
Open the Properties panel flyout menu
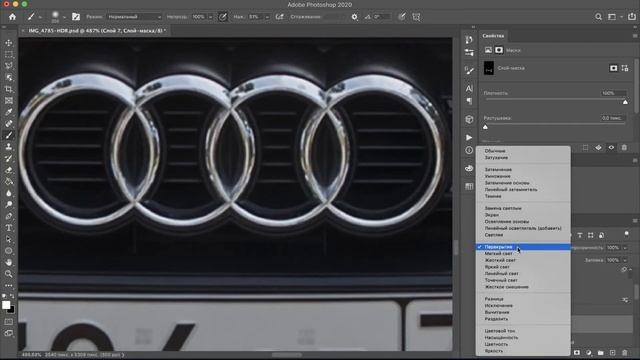[x=635, y=36]
